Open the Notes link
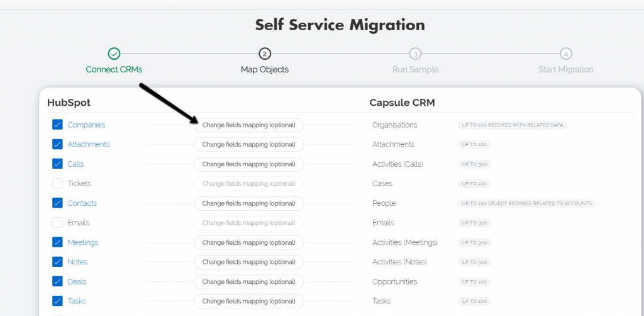This screenshot has width=644, height=316. (x=77, y=262)
